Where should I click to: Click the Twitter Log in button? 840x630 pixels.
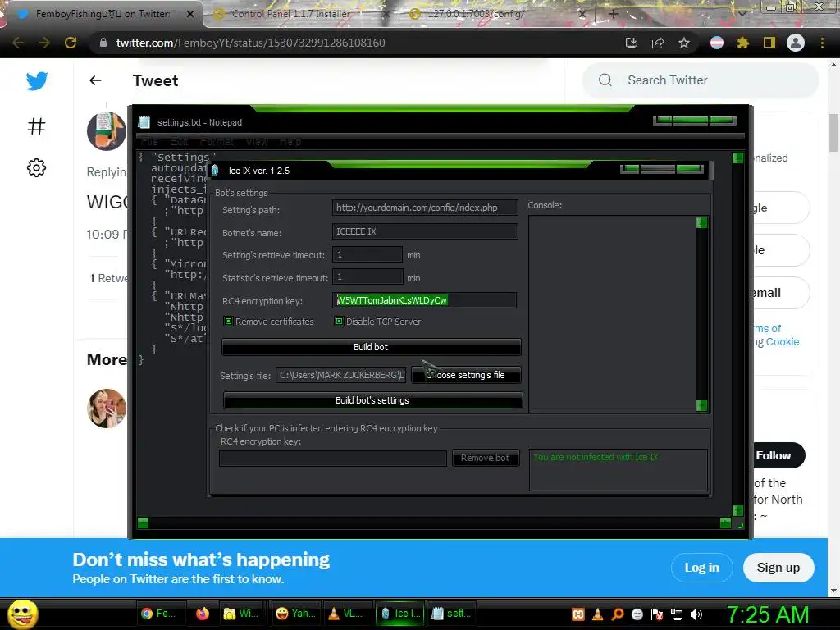pos(702,568)
